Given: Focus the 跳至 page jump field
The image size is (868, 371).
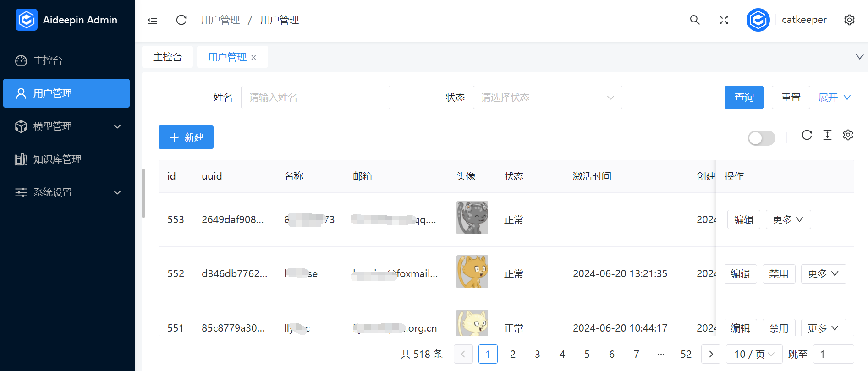Looking at the screenshot, I should 833,354.
